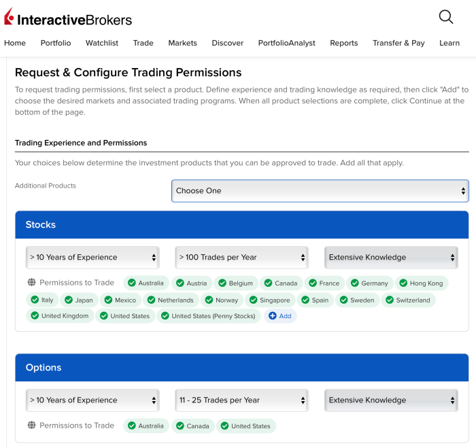Click 'Additional Products' label
476x448 pixels.
(x=46, y=186)
